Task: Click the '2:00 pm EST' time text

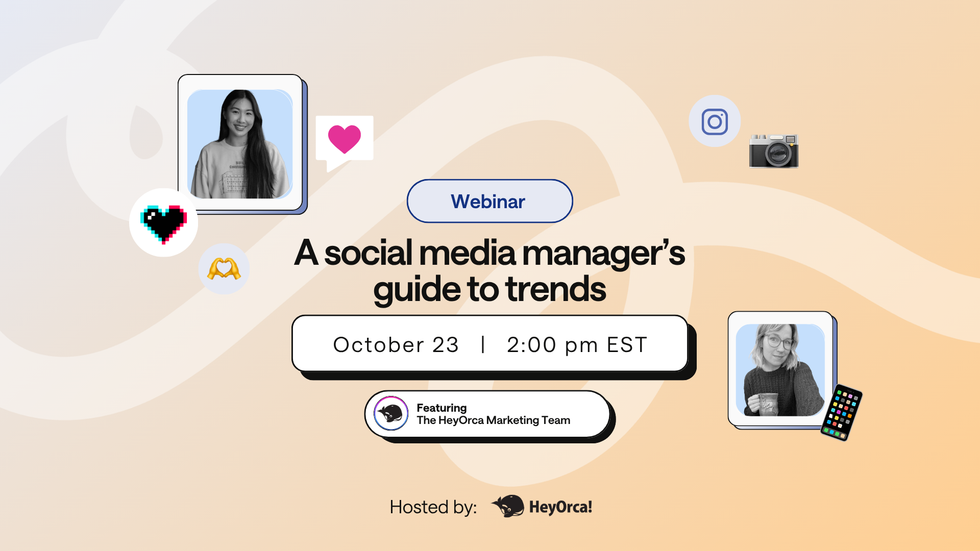Action: [577, 345]
